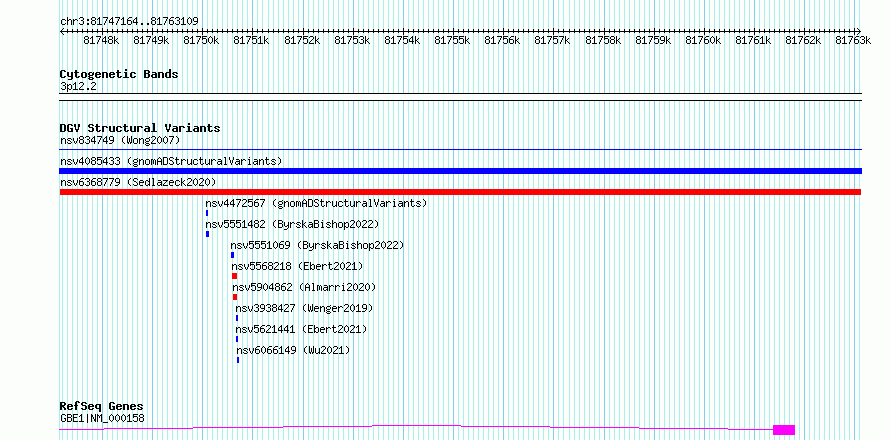Open nsv5551482 (ByrskaBishop2022) variant

click(x=292, y=224)
